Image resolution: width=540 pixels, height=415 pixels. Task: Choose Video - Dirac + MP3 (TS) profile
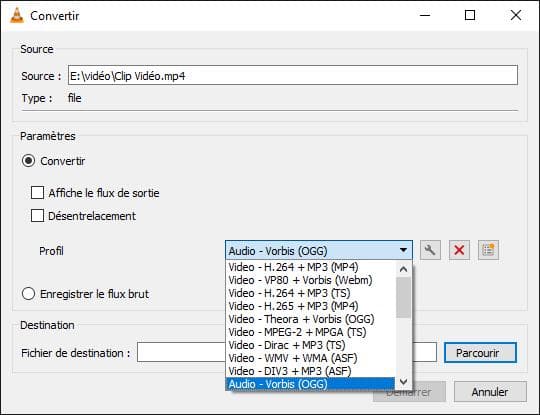[310, 345]
